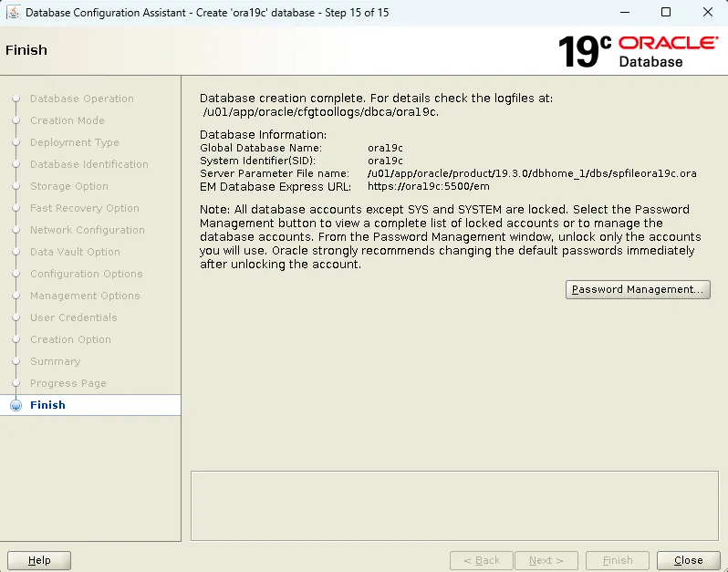Click the 'Server Parameter File name:' label
This screenshot has height=572, width=728.
(x=275, y=173)
